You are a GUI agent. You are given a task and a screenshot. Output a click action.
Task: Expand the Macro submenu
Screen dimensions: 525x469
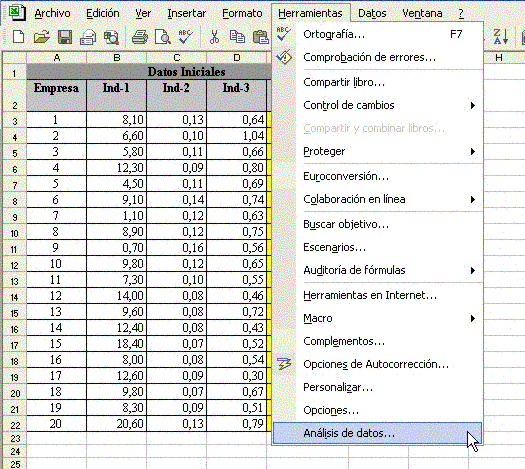[378, 318]
